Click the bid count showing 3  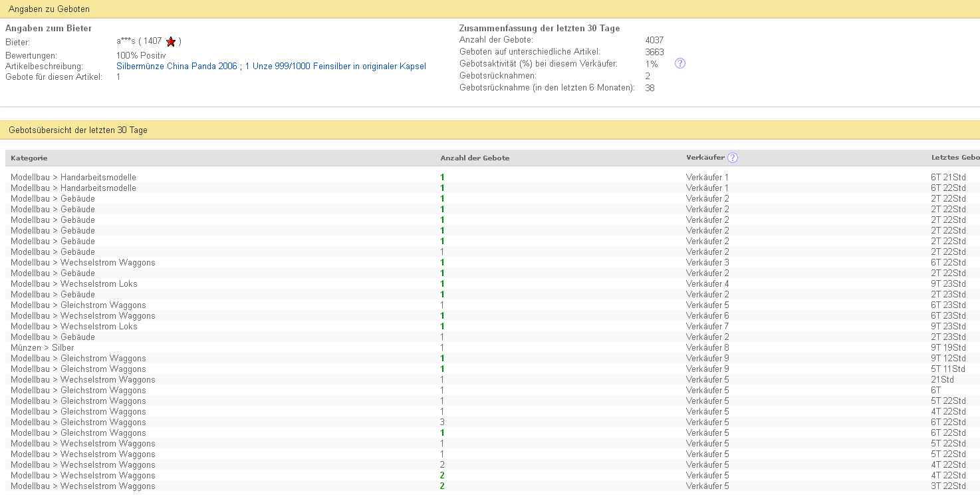click(x=442, y=422)
